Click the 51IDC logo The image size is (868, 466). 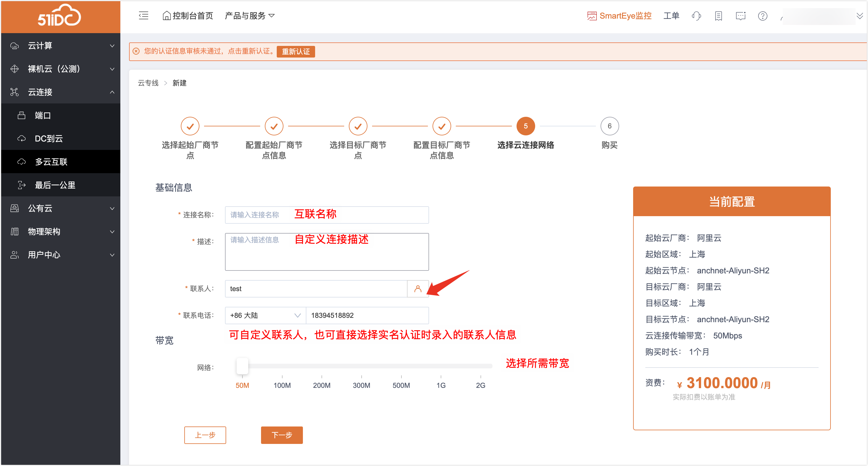(60, 16)
